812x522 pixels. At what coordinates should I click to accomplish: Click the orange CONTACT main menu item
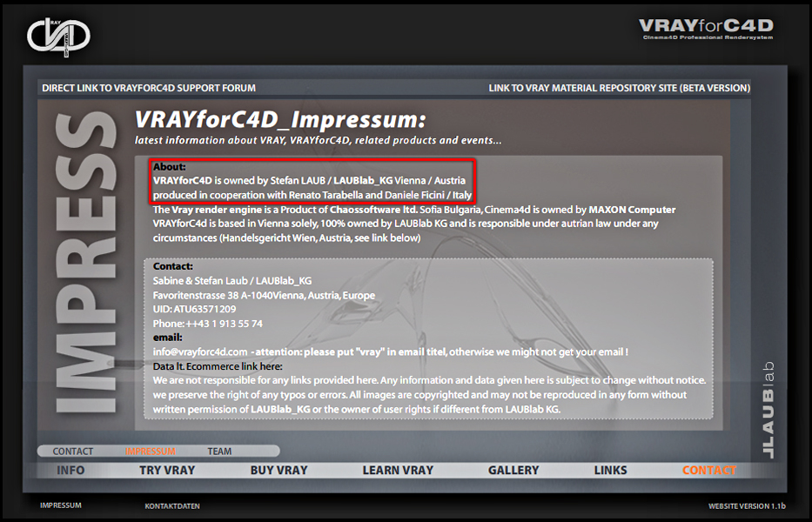tap(709, 470)
